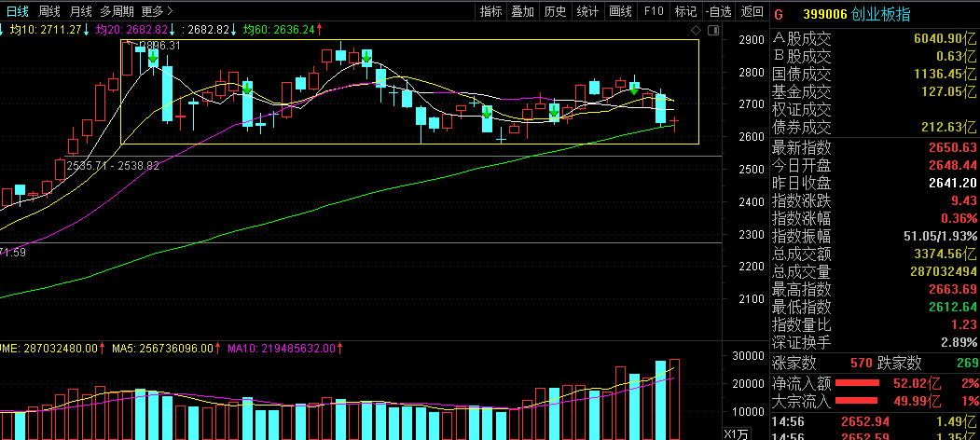The height and width of the screenshot is (440, 980).
Task: Click the 昨日收盘 2641.20 row
Action: tap(875, 183)
